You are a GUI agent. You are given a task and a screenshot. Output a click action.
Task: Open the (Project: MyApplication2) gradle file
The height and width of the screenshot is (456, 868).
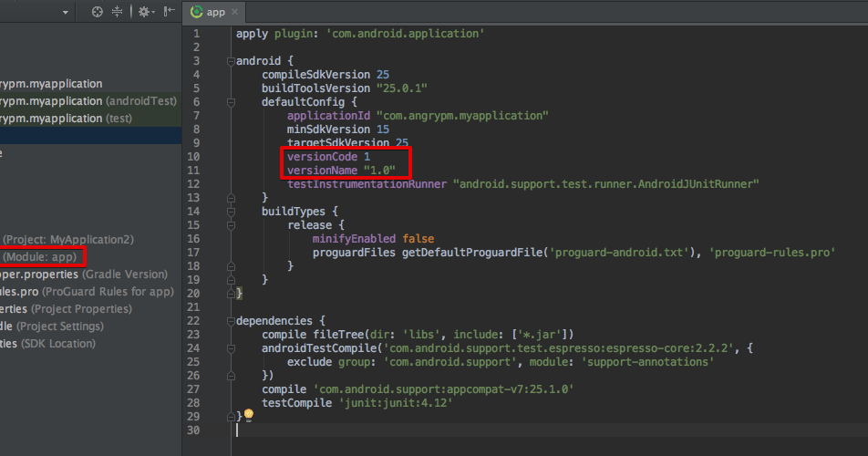[x=91, y=240]
